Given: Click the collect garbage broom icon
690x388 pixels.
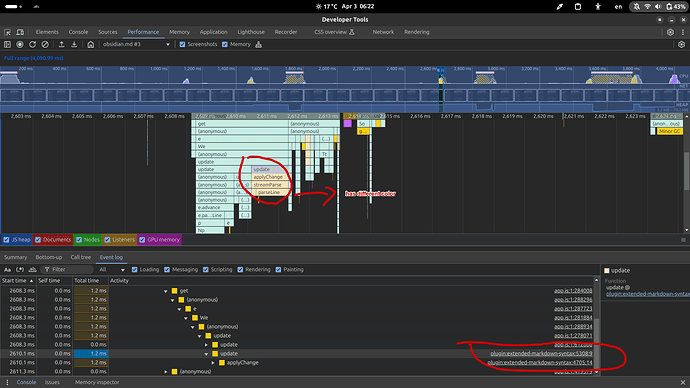Looking at the screenshot, I should 259,44.
